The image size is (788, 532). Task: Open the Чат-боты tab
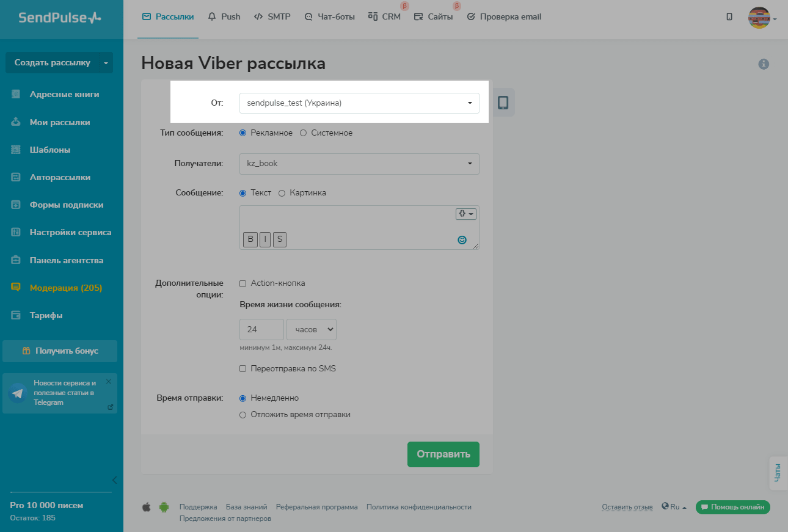pos(329,17)
